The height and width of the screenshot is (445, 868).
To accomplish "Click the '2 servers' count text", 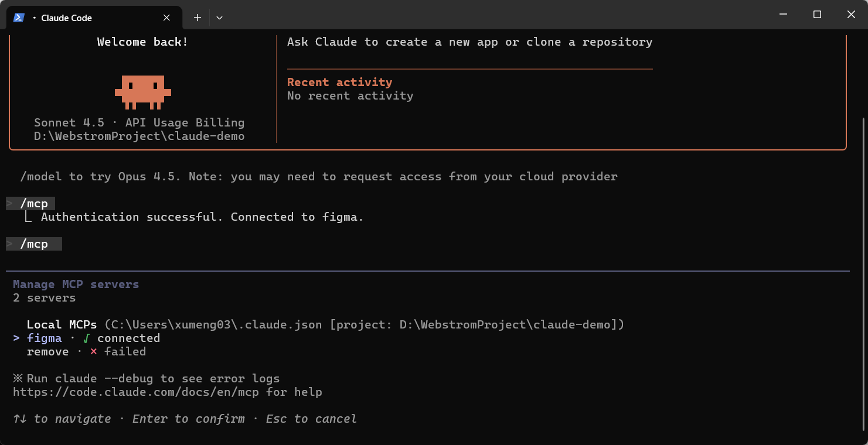I will [45, 298].
